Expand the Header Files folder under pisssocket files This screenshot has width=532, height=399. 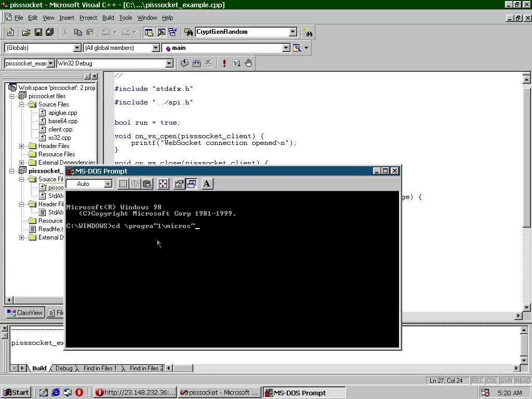(21, 146)
